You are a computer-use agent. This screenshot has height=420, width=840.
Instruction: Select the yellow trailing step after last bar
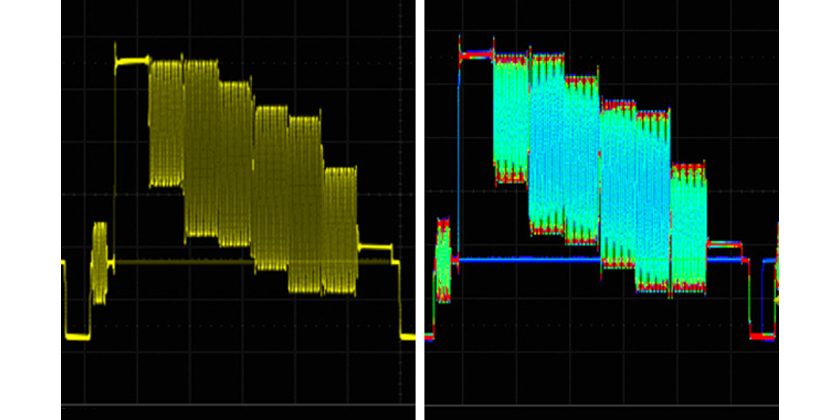(375, 247)
